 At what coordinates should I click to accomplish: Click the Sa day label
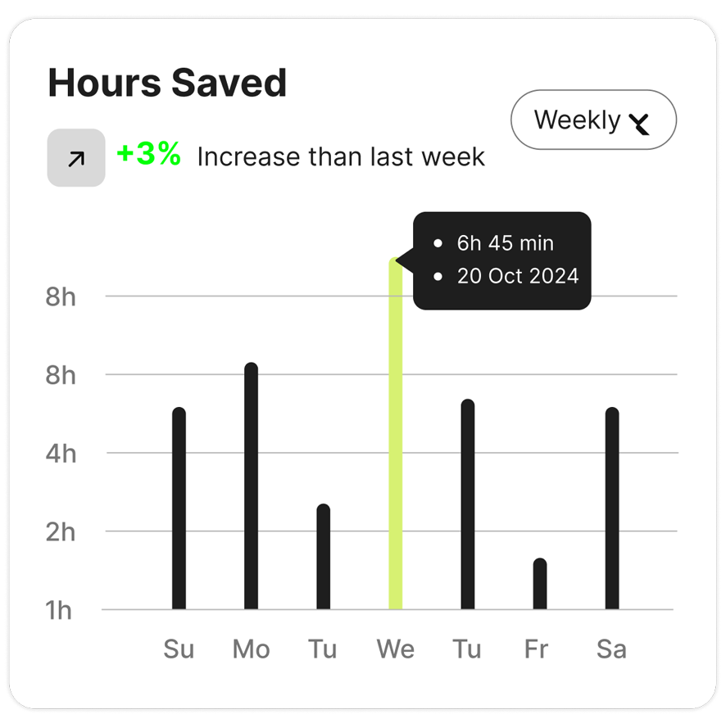click(x=611, y=649)
